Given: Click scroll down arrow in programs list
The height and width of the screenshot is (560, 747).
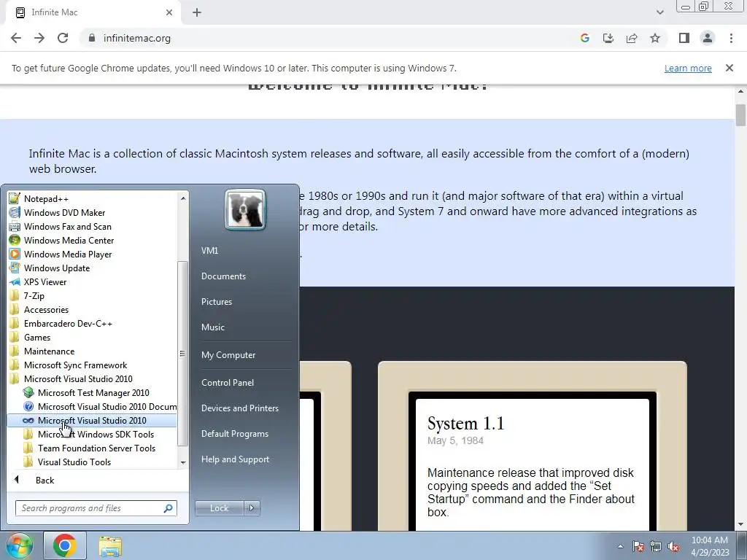Looking at the screenshot, I should tap(183, 462).
